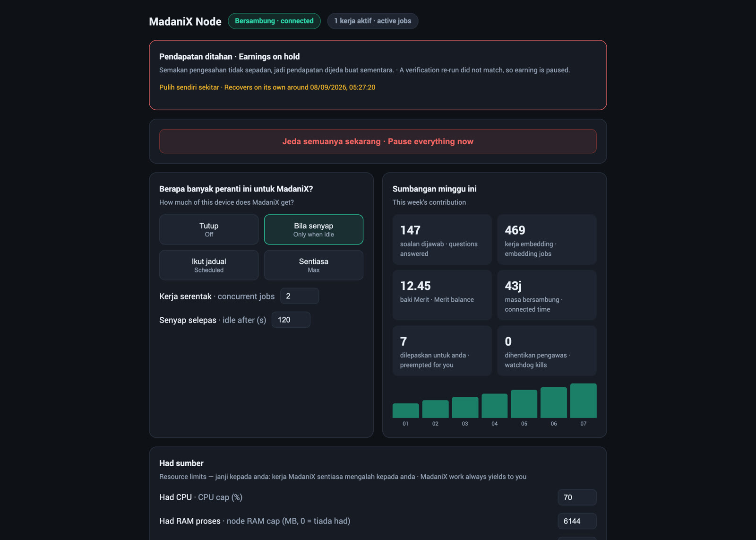The height and width of the screenshot is (540, 756).
Task: Click the 7 preempted for you card
Action: (x=442, y=351)
